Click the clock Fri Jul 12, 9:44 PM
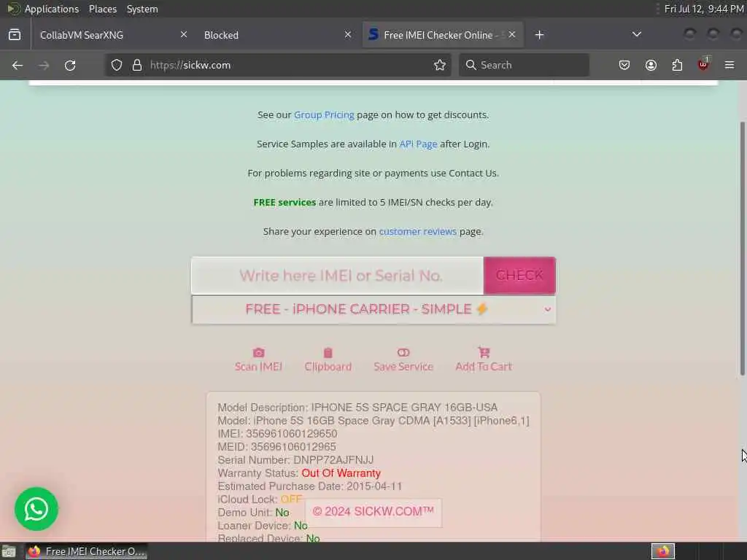The height and width of the screenshot is (560, 747). (x=704, y=9)
